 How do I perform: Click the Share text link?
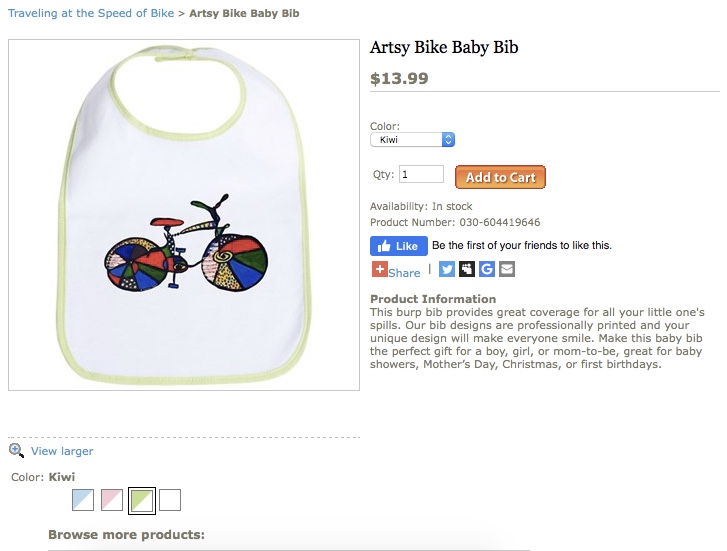[404, 273]
